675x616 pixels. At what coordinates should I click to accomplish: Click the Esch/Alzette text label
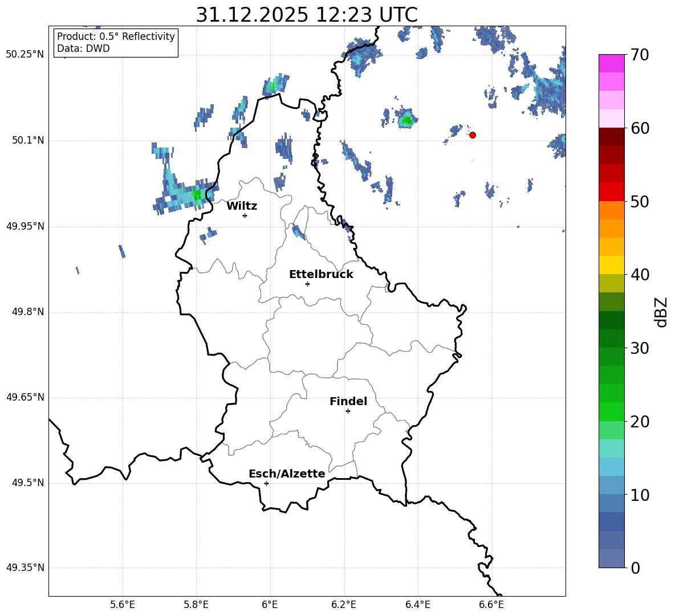point(287,474)
